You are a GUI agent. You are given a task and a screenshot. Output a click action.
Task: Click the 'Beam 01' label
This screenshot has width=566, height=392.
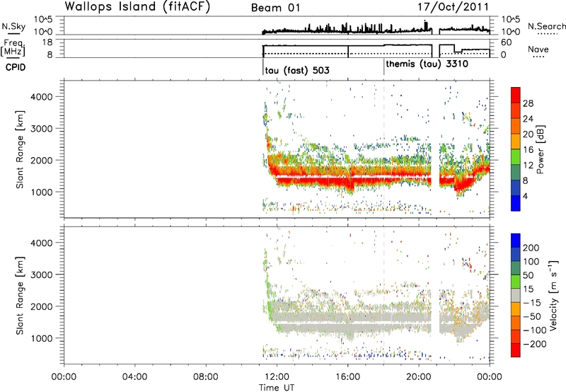pyautogui.click(x=275, y=8)
